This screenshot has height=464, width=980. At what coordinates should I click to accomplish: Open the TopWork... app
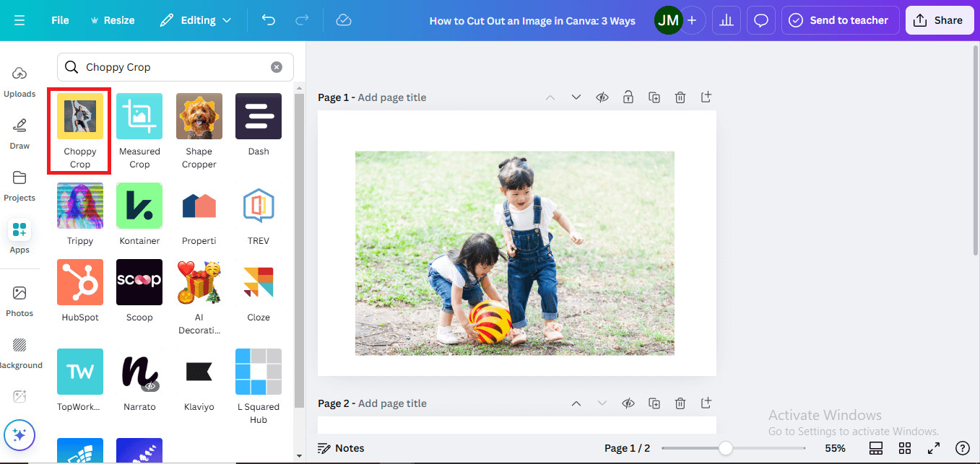tap(80, 380)
